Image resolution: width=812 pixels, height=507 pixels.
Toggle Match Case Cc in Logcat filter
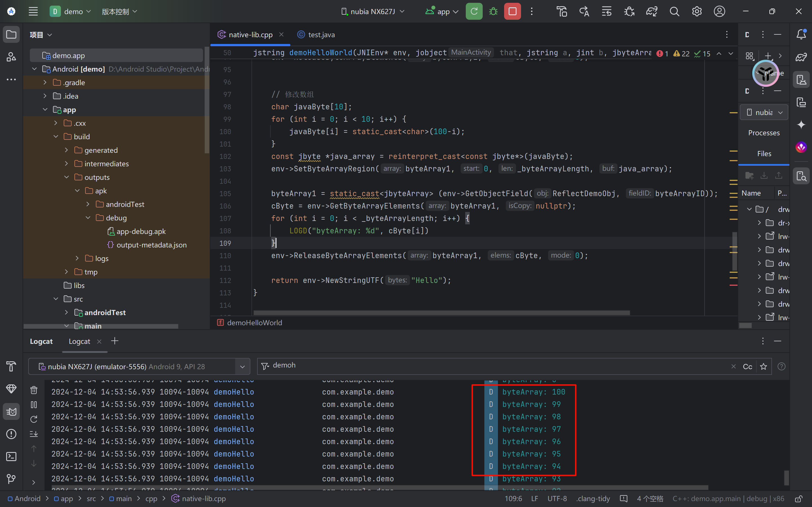point(747,366)
